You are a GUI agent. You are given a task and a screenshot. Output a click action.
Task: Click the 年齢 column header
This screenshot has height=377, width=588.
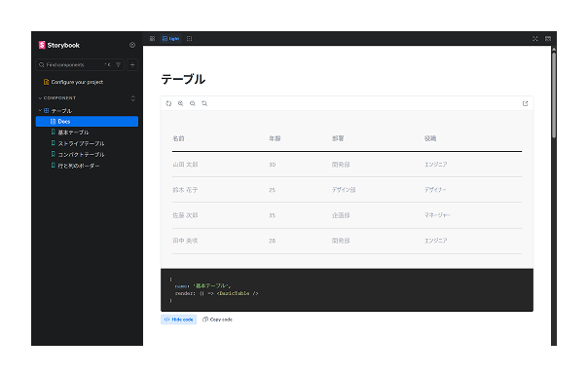click(275, 138)
